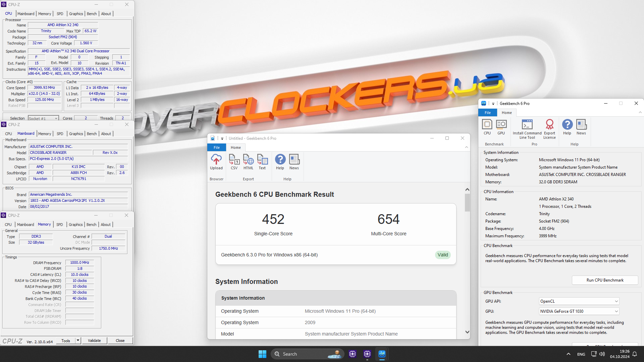Click taskbar Search box
Image resolution: width=644 pixels, height=362 pixels.
pos(308,354)
